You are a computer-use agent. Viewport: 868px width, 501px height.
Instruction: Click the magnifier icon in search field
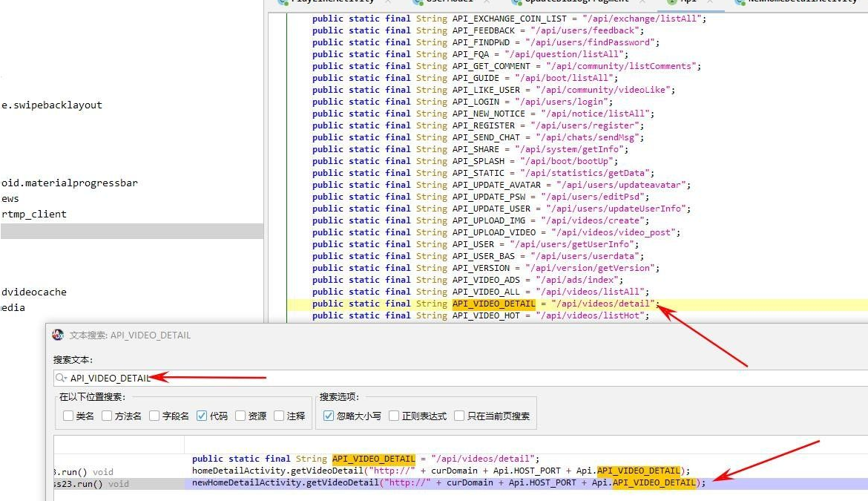(x=61, y=378)
